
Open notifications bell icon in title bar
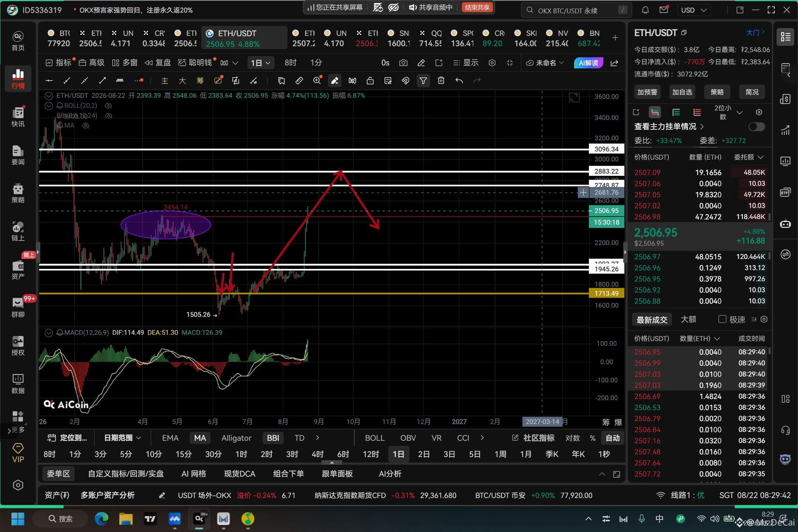pyautogui.click(x=645, y=10)
